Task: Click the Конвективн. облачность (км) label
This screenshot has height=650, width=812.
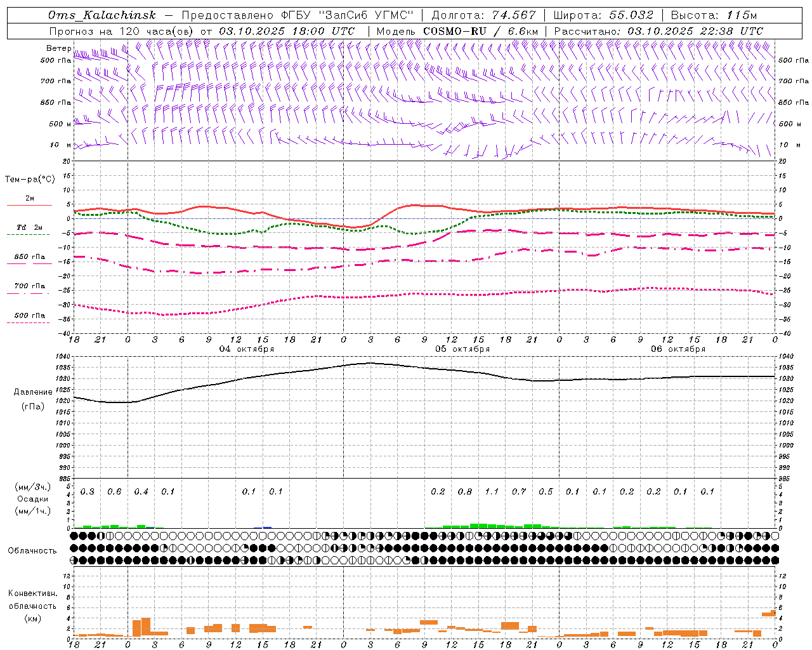Action: click(32, 606)
